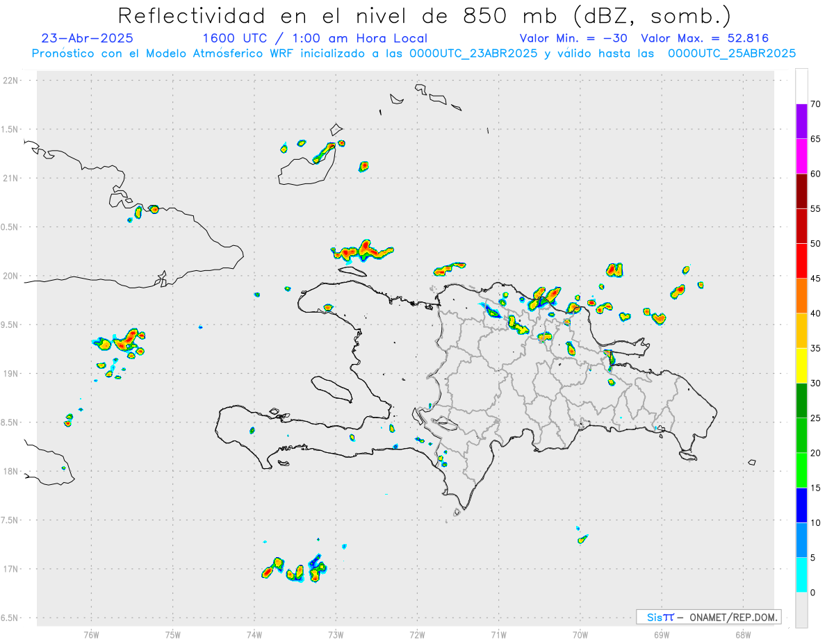Click the gray below-zero swatch of the colorbar
Viewport: 834px width, 644px height.
[x=801, y=610]
